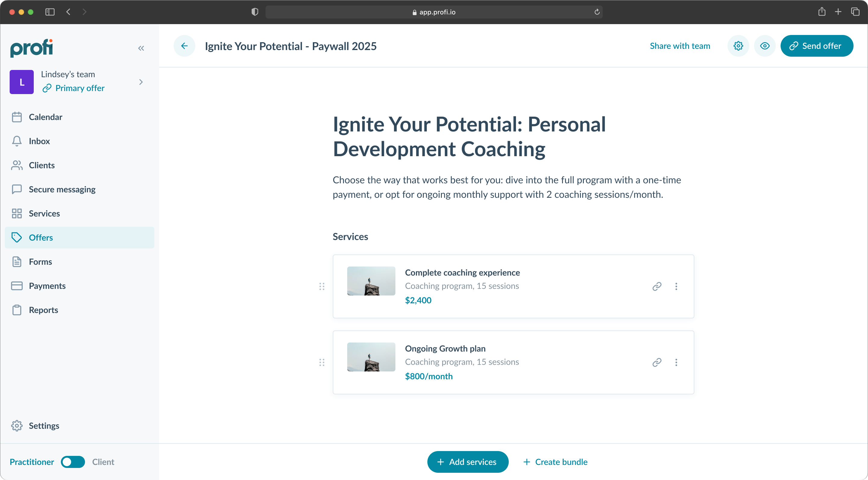Copy link for Complete coaching experience
This screenshot has width=868, height=480.
pyautogui.click(x=657, y=286)
